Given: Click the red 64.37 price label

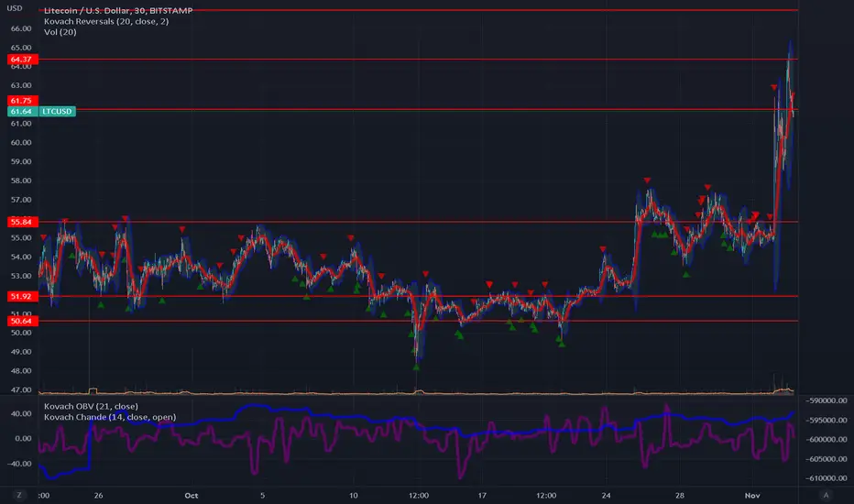Looking at the screenshot, I should (x=22, y=60).
